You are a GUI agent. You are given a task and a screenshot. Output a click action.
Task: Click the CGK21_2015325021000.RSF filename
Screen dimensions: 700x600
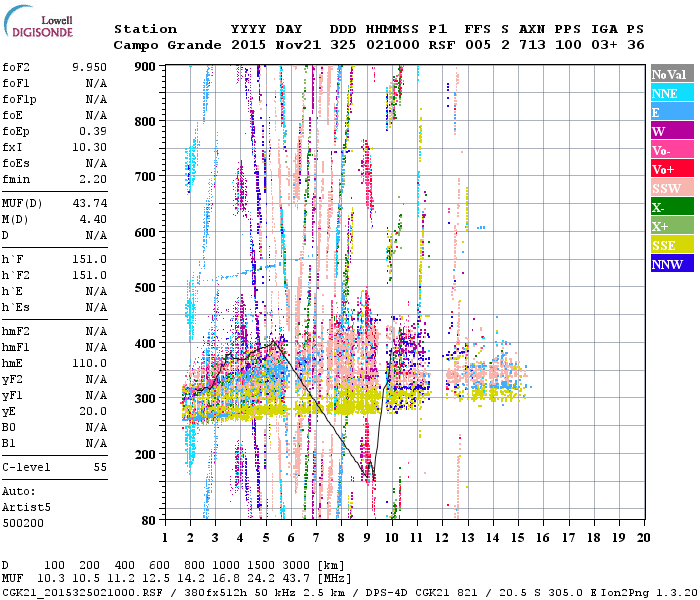click(x=82, y=592)
